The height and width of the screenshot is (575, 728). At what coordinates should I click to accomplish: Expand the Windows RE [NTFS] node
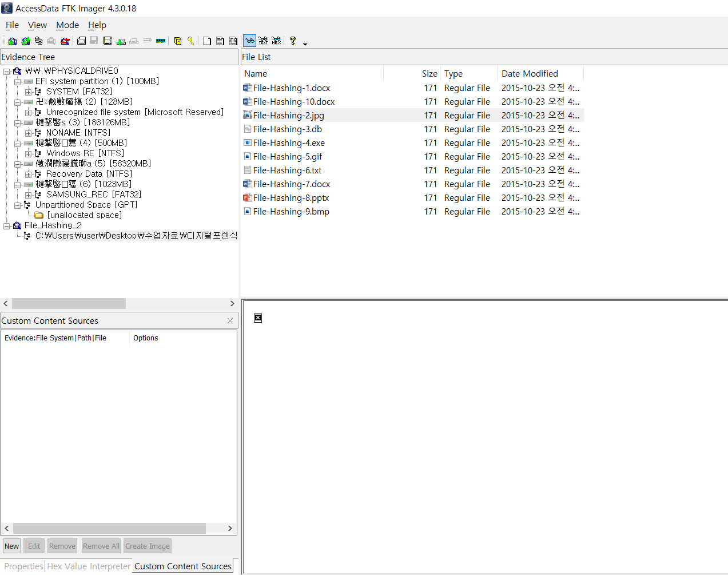pos(28,154)
